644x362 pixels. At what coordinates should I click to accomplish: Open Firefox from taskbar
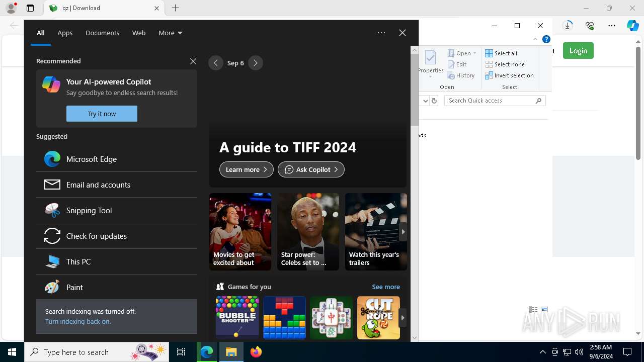point(256,352)
